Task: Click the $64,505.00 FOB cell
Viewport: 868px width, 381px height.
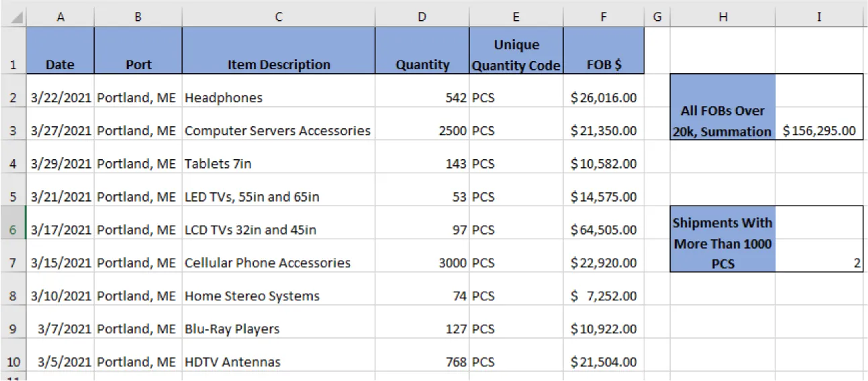Action: pos(604,230)
